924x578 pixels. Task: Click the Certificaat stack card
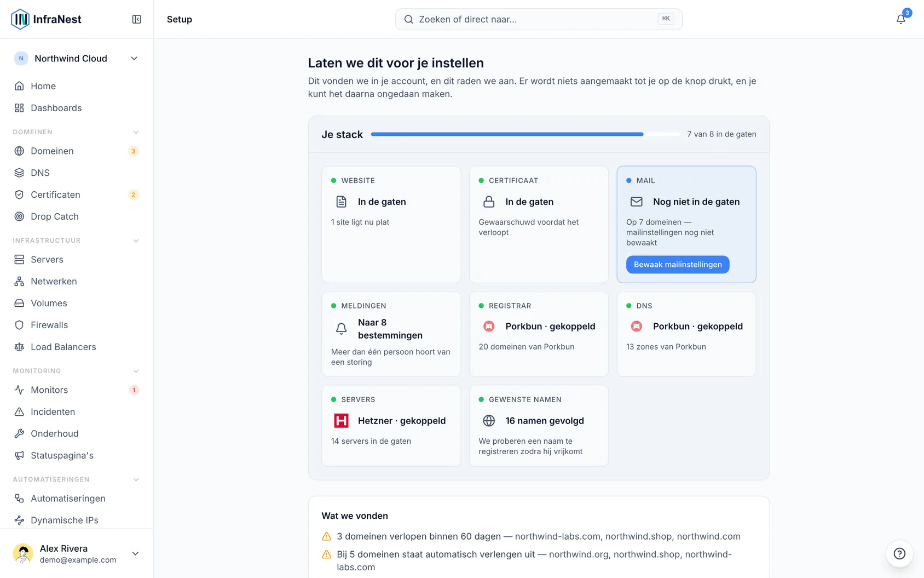click(x=539, y=224)
